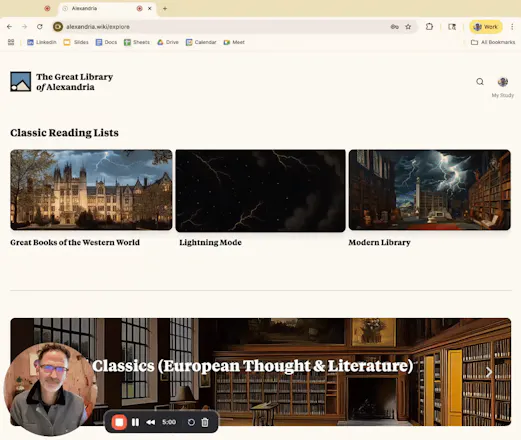Bookmark this page with the star icon

[408, 27]
